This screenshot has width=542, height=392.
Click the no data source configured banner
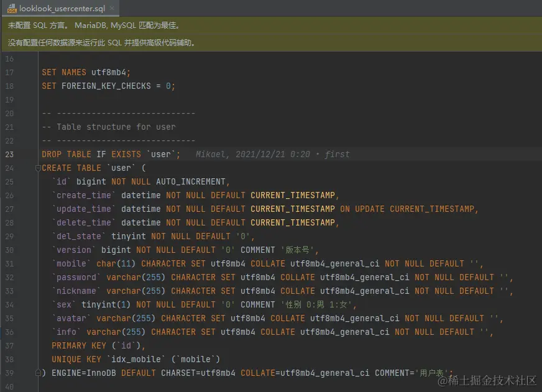[x=272, y=42]
